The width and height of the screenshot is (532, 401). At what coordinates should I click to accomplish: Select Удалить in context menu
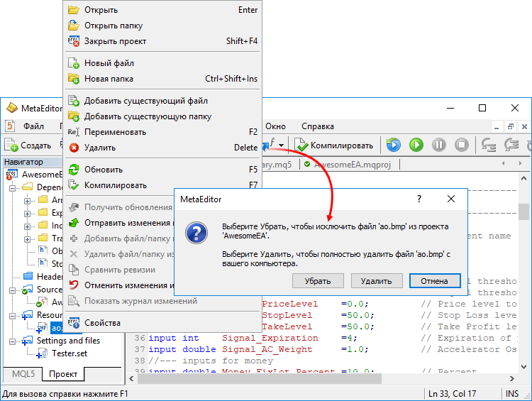(x=162, y=148)
